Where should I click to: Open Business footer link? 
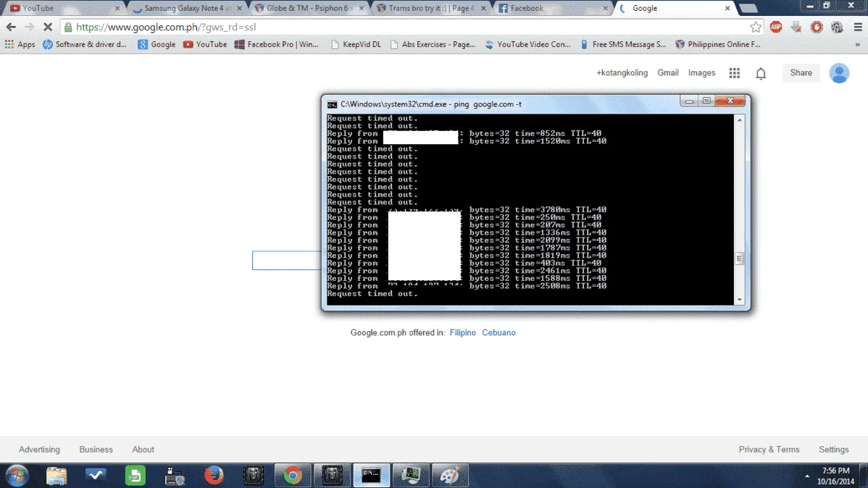[x=96, y=450]
